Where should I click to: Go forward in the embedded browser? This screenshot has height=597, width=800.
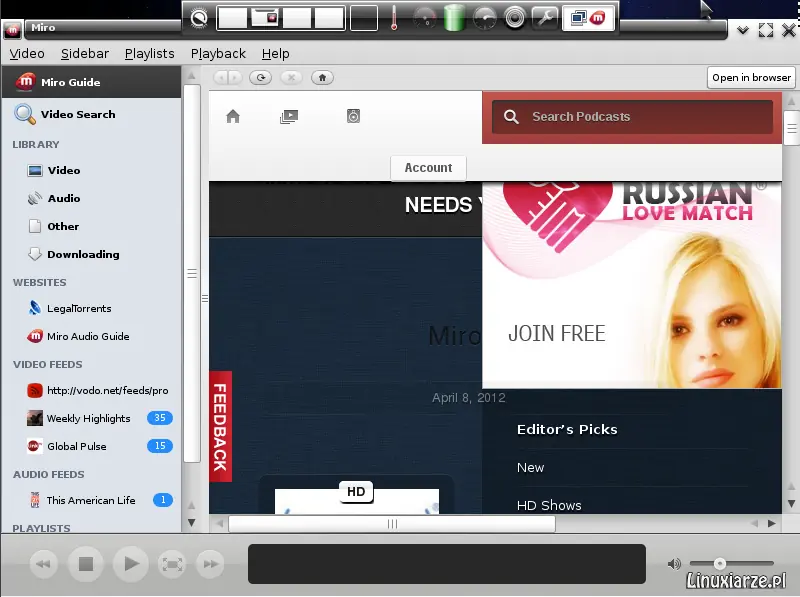pyautogui.click(x=234, y=78)
